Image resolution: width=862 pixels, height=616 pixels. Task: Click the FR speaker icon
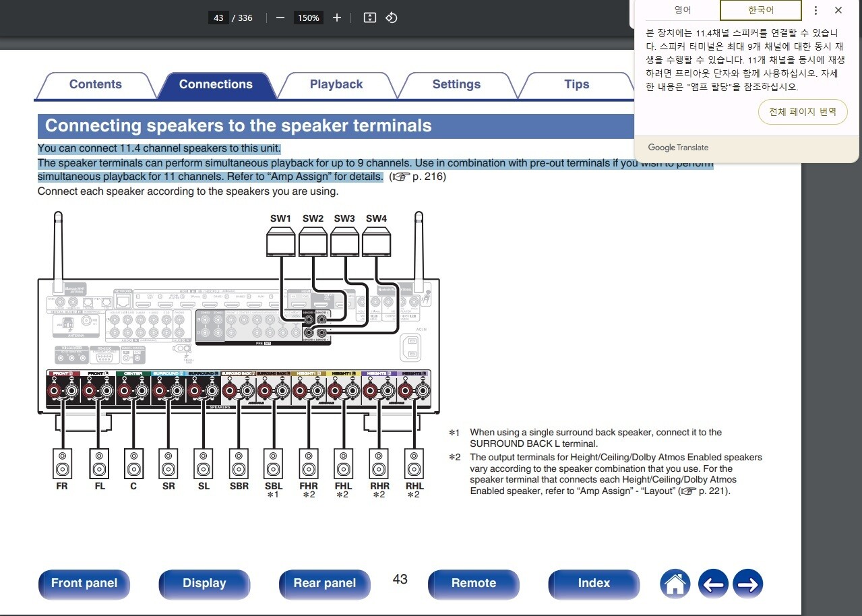[62, 463]
